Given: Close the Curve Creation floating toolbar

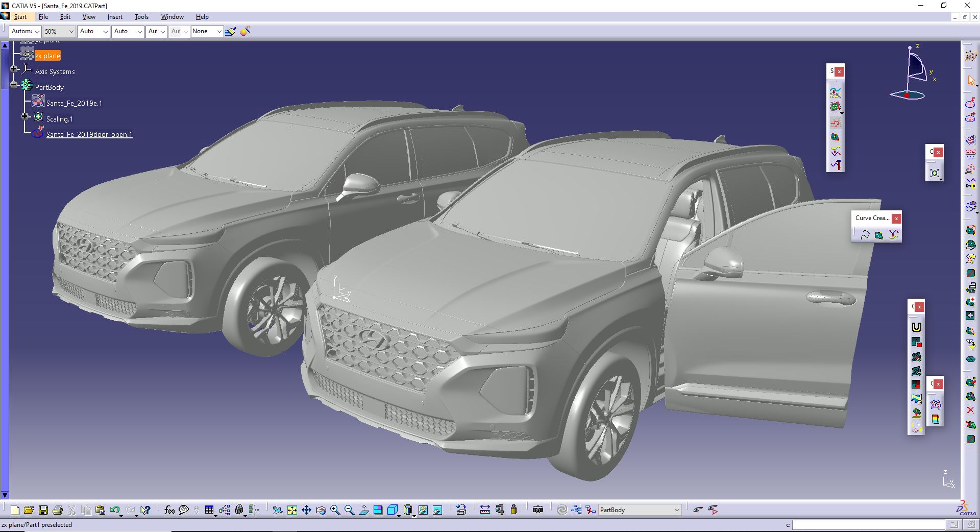Looking at the screenshot, I should [x=896, y=219].
